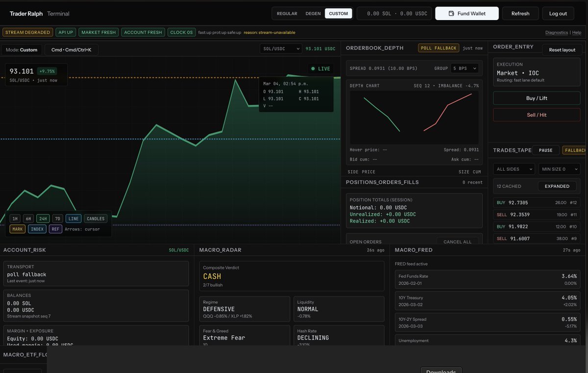Click the Log out button

pyautogui.click(x=558, y=14)
